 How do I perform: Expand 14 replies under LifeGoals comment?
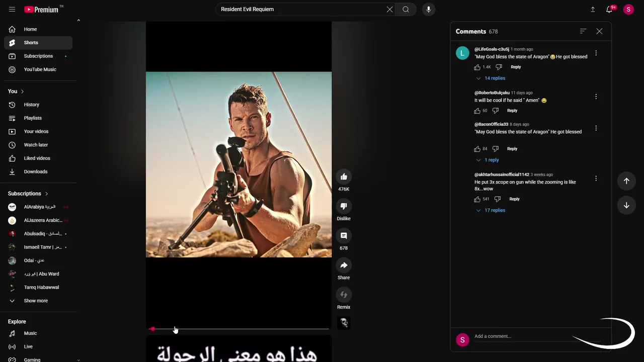point(491,78)
